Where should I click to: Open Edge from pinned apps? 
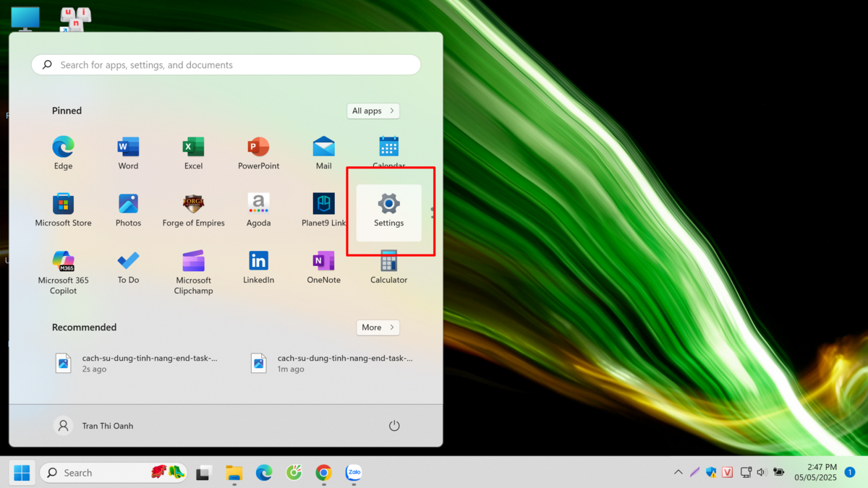(x=63, y=153)
